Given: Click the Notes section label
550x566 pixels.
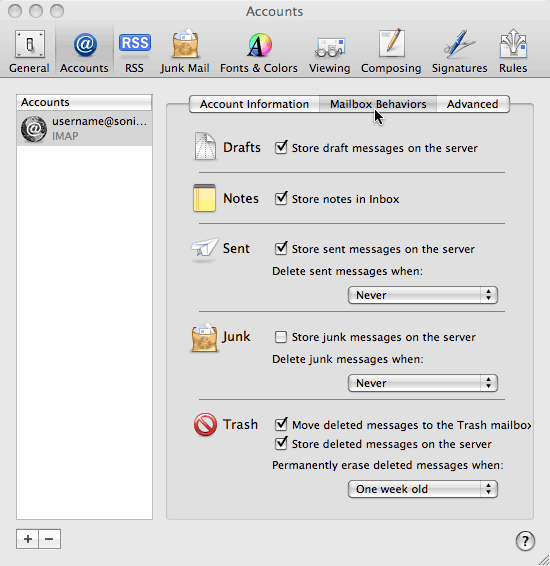Looking at the screenshot, I should point(241,198).
